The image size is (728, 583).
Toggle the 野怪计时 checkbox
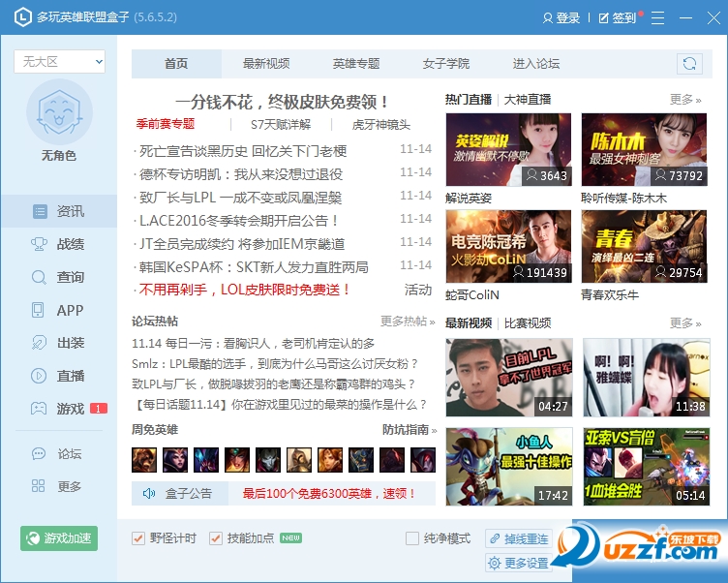[138, 538]
